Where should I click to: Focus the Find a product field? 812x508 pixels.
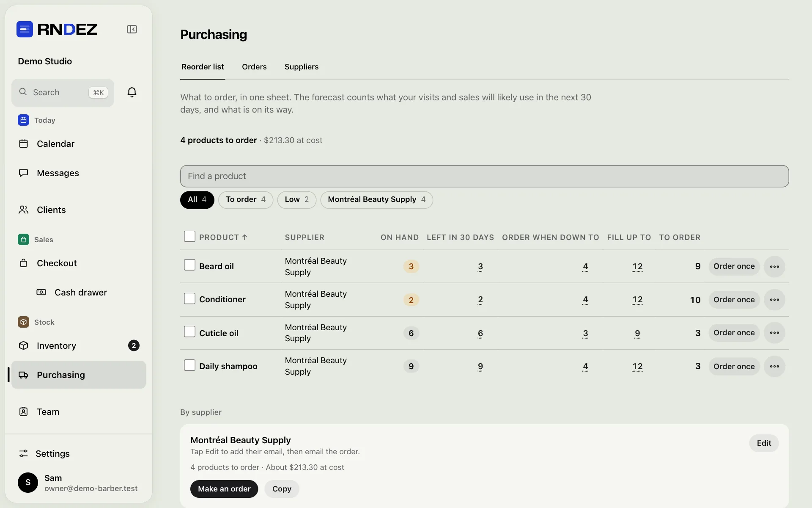click(x=484, y=176)
